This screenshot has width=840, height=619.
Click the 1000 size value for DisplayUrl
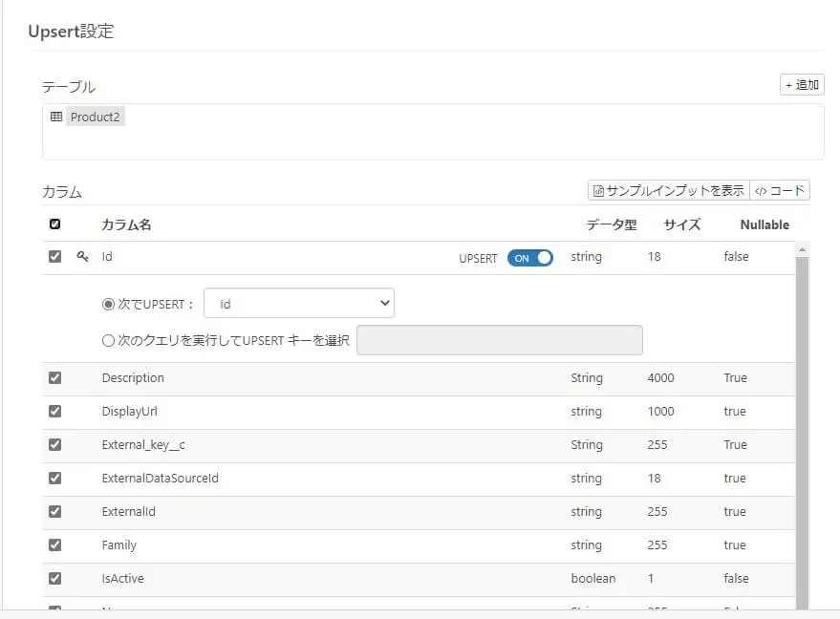(660, 412)
